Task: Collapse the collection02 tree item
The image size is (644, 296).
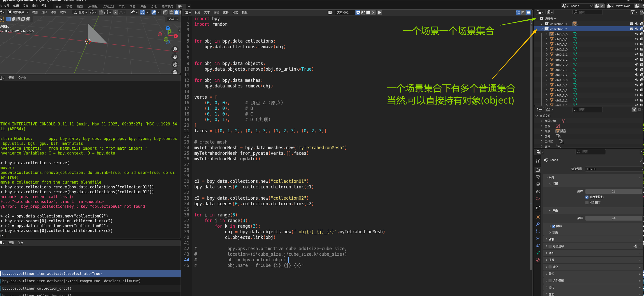Action: pyautogui.click(x=541, y=29)
